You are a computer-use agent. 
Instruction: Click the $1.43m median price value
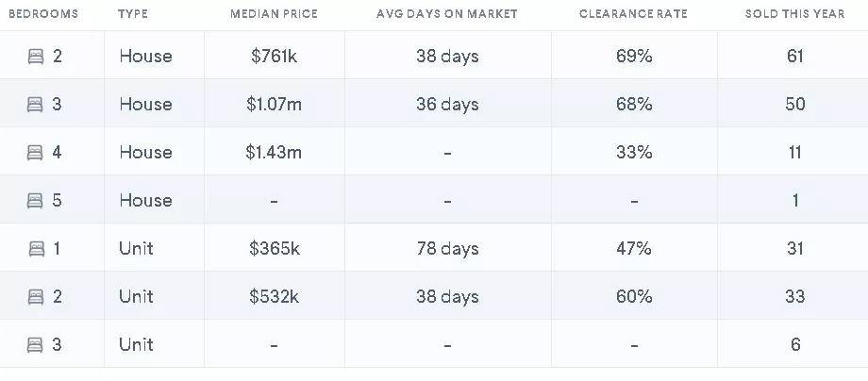(275, 153)
